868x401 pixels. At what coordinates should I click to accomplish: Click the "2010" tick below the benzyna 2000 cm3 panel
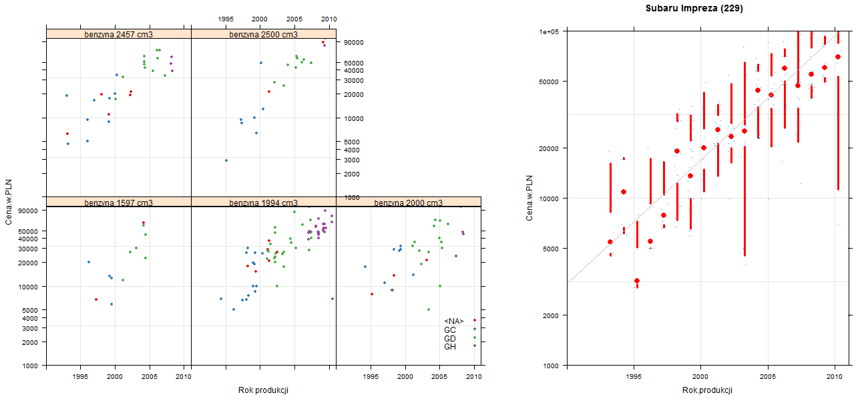(x=474, y=377)
